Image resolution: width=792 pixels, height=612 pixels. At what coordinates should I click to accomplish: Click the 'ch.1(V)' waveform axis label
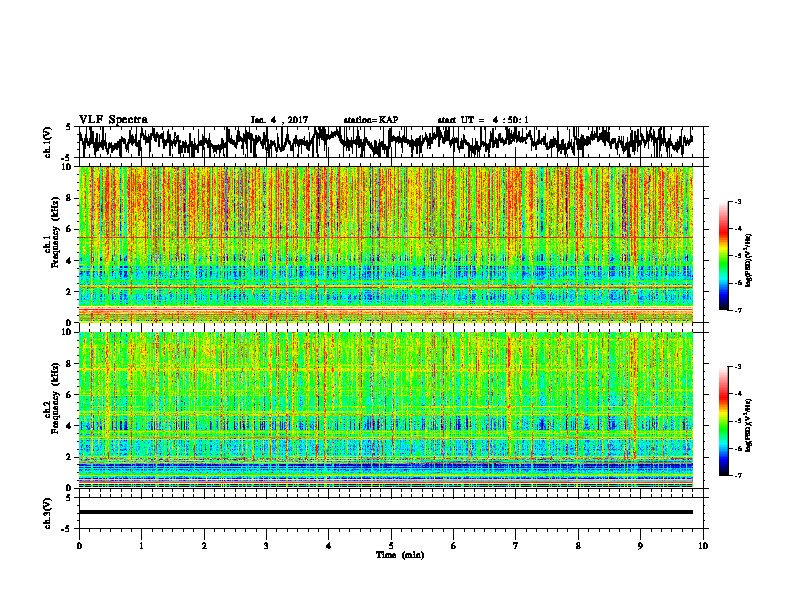(47, 142)
